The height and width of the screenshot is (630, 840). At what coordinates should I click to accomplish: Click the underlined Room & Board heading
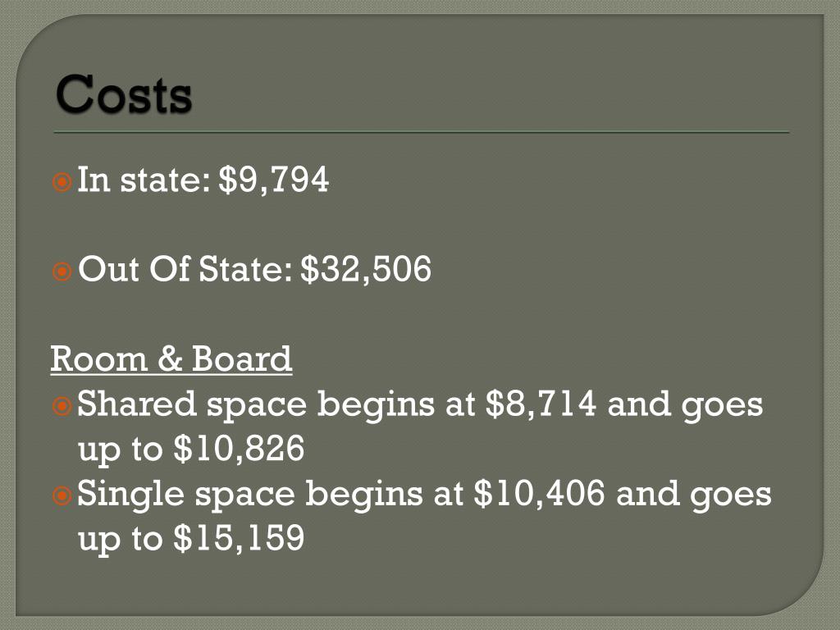[x=171, y=359]
